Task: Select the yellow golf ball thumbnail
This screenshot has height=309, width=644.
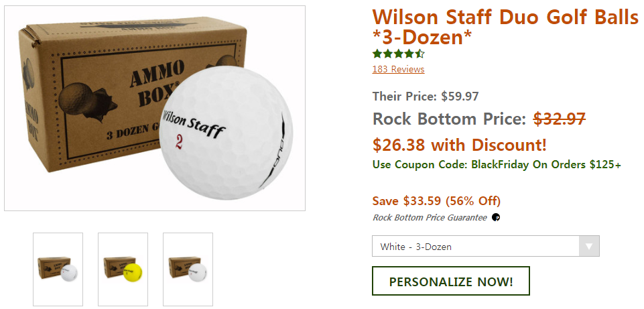Action: [123, 269]
